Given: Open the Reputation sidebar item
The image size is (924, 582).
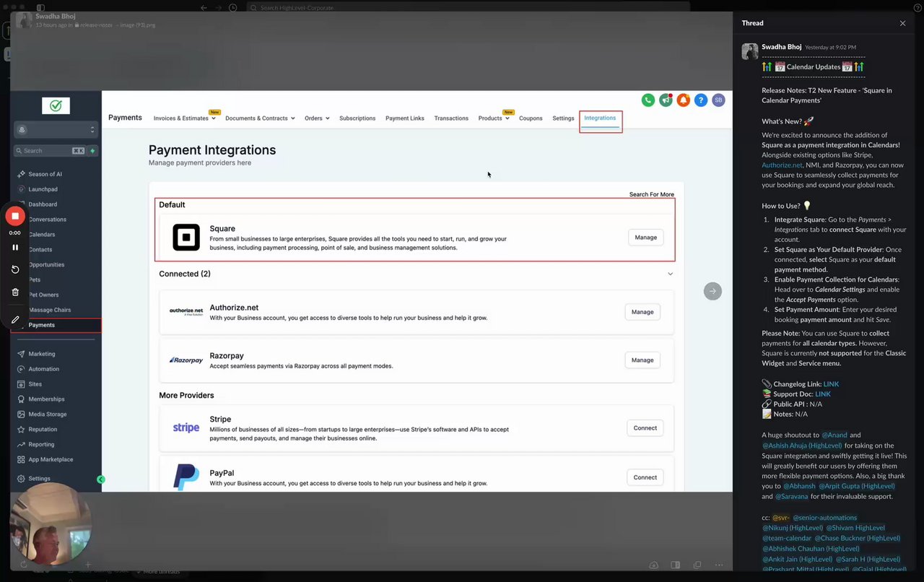Looking at the screenshot, I should pyautogui.click(x=43, y=430).
